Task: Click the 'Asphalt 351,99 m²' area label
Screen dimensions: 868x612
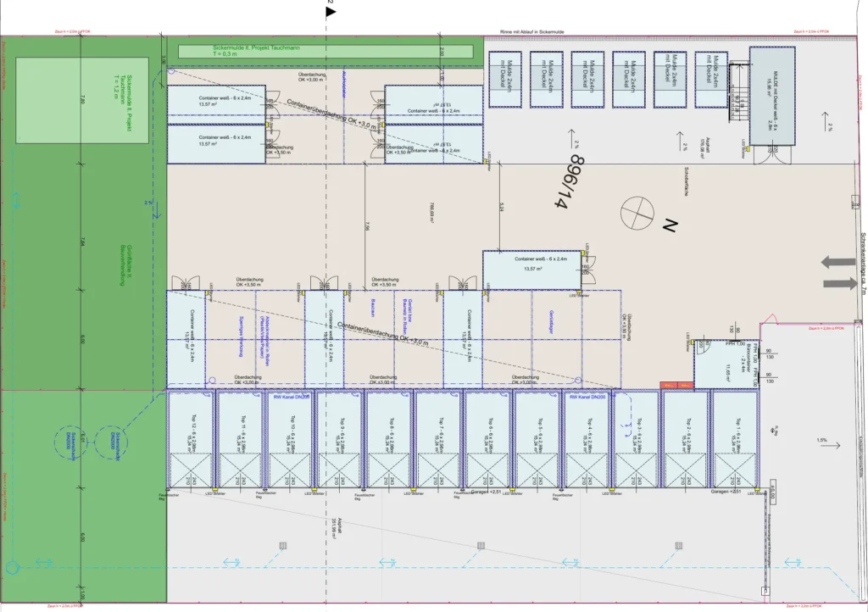Action: click(337, 530)
